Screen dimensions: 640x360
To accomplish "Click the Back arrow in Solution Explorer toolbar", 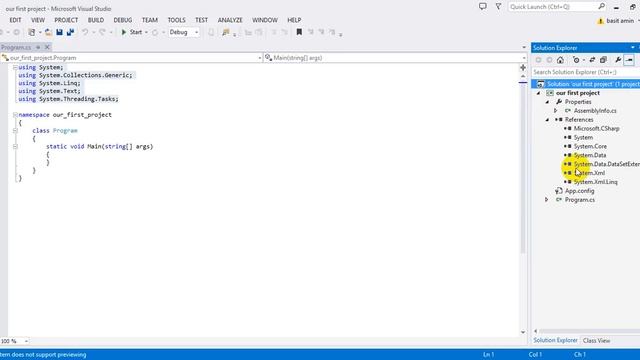I will (x=538, y=60).
